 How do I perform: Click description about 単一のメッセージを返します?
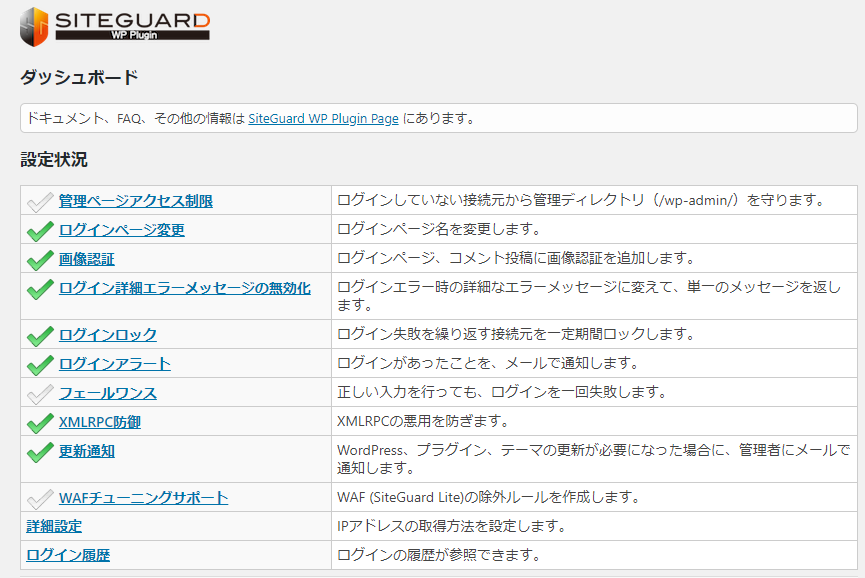point(589,296)
